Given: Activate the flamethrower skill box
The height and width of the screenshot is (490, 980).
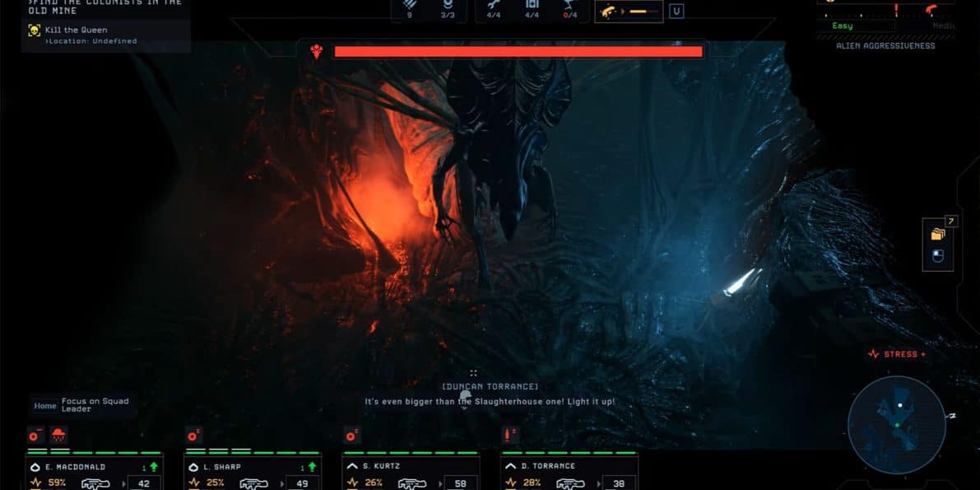Looking at the screenshot, I should coord(629,12).
